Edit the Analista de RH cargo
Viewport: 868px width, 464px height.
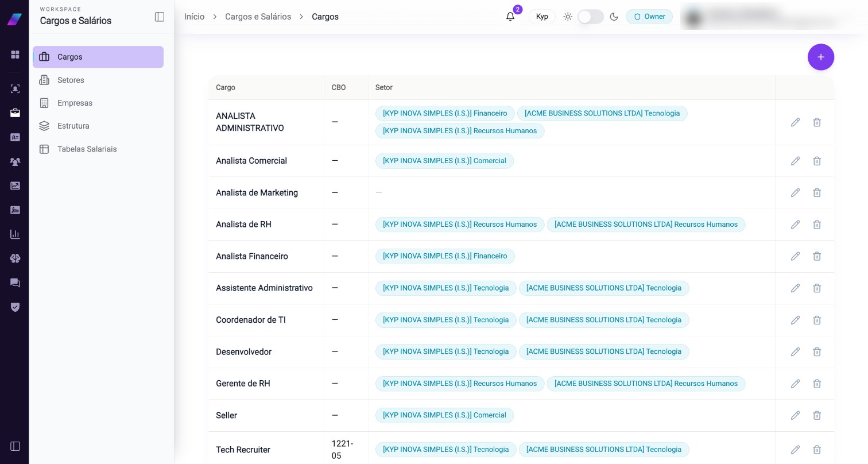(x=795, y=225)
